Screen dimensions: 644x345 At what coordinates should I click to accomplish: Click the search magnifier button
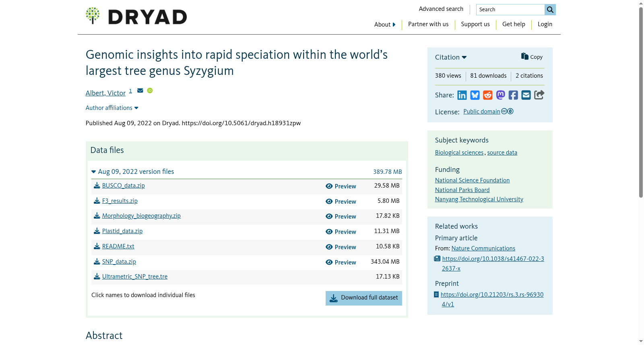tap(550, 10)
